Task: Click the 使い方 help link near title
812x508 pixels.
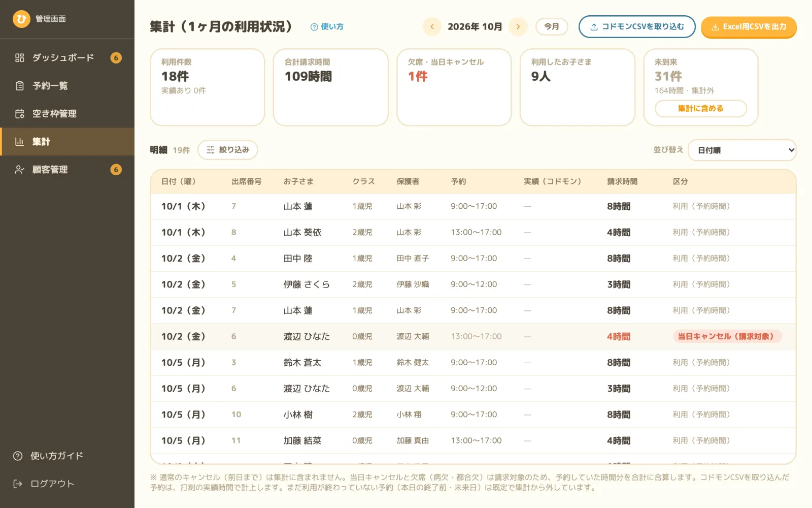Action: click(327, 26)
